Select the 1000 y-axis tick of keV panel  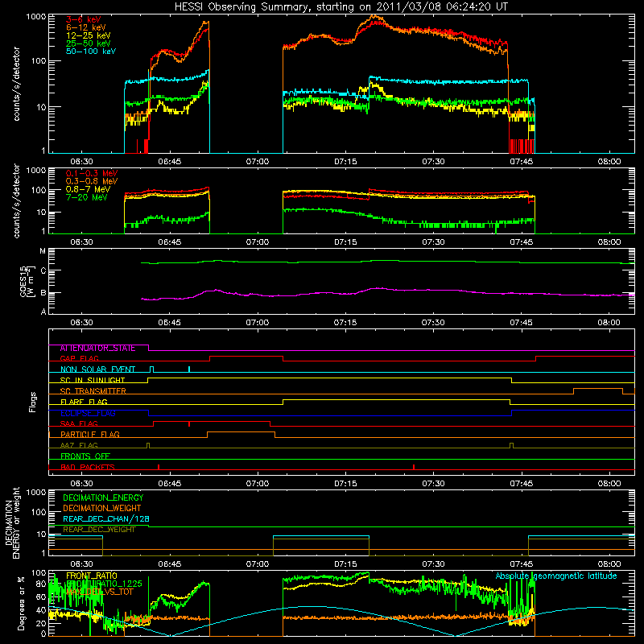36,17
